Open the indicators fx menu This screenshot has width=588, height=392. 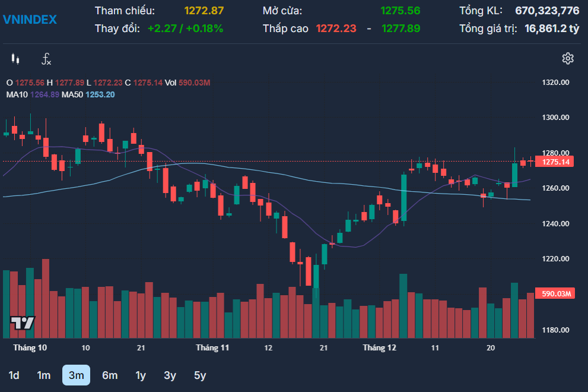point(46,59)
